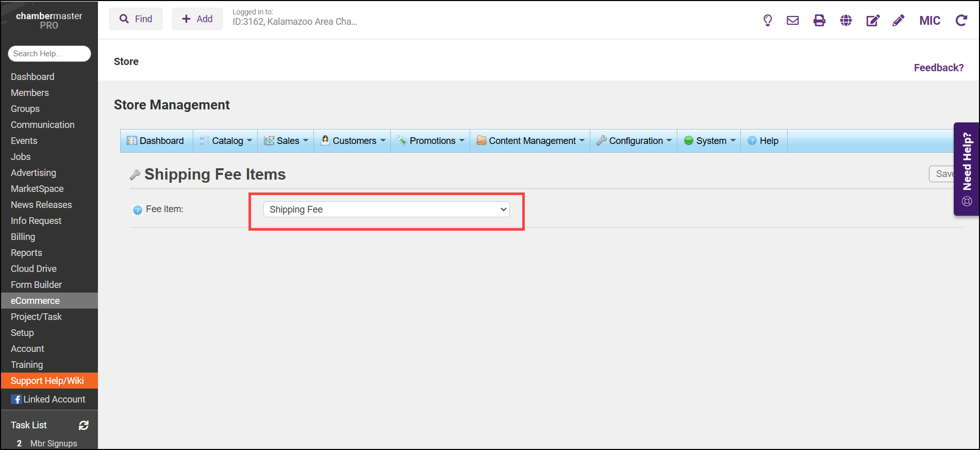Expand the Catalog menu

[x=226, y=141]
